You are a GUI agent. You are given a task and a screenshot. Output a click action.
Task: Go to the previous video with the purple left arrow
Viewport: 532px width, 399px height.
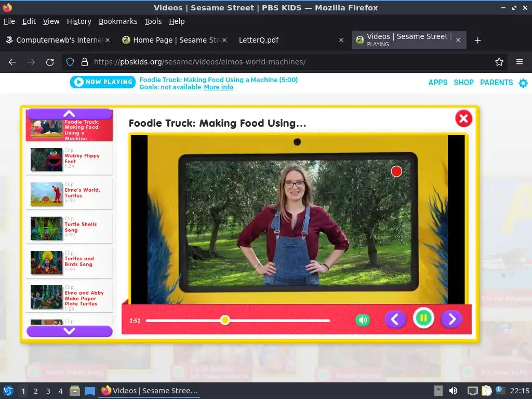pyautogui.click(x=395, y=320)
